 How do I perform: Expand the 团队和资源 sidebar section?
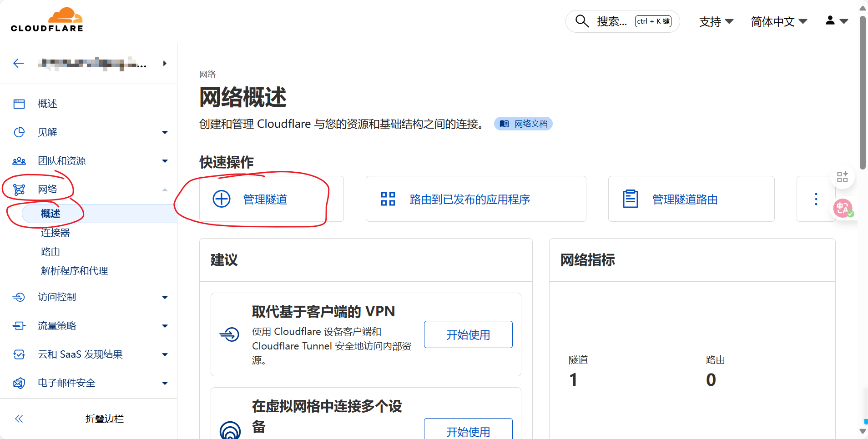165,161
